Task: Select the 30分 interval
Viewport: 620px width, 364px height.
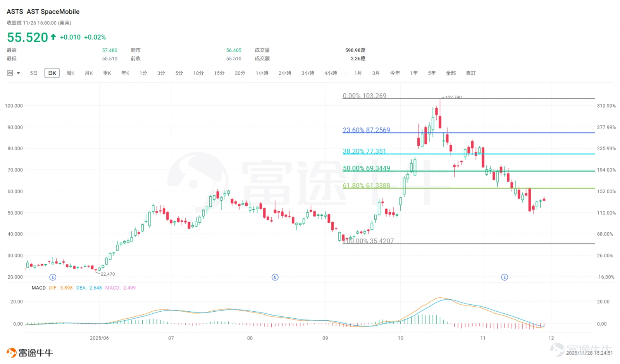Action: click(x=240, y=73)
